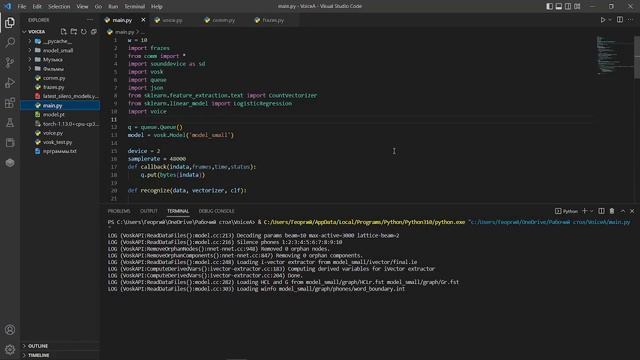Split the terminal panel
The image size is (640, 360).
[601, 211]
